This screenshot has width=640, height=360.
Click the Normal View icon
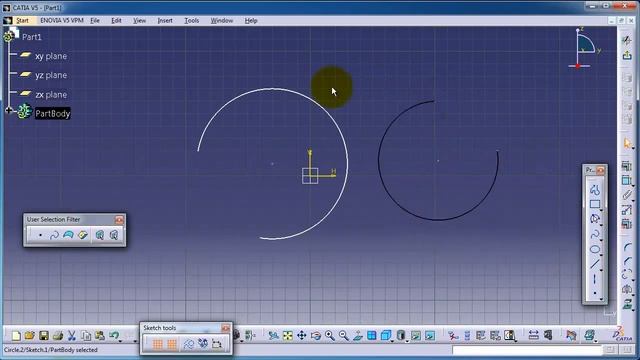point(358,336)
